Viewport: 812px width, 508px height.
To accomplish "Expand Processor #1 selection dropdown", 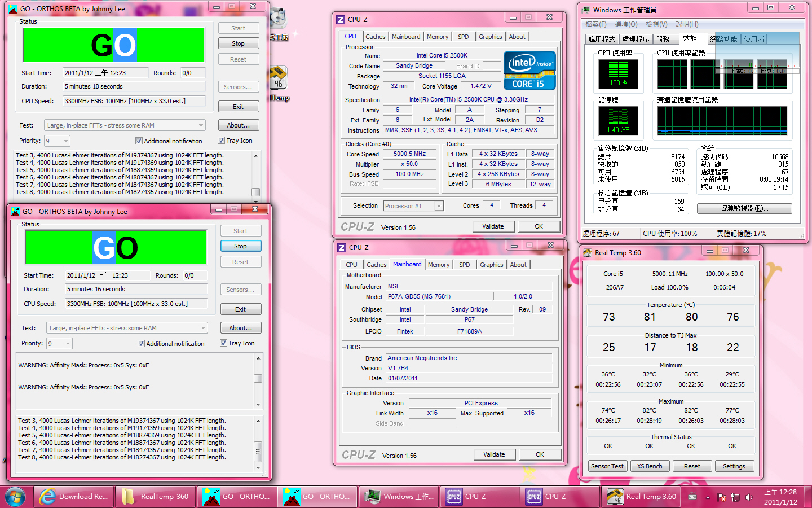I will coord(438,206).
